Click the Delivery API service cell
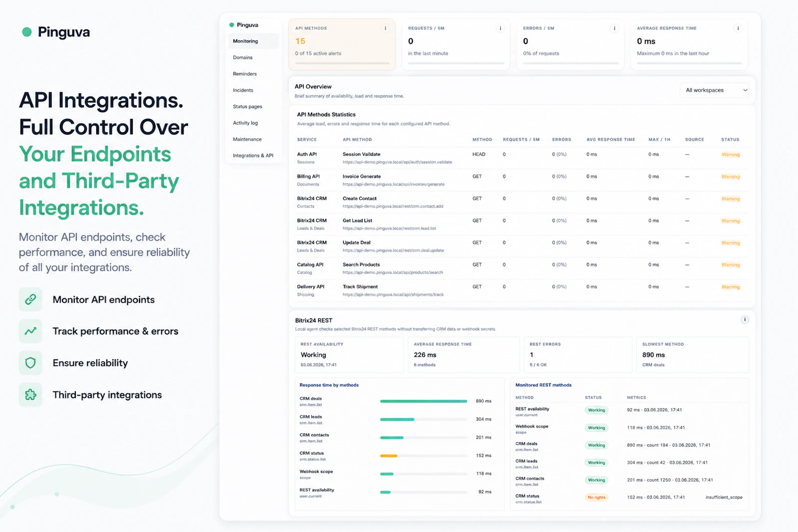 coord(311,290)
